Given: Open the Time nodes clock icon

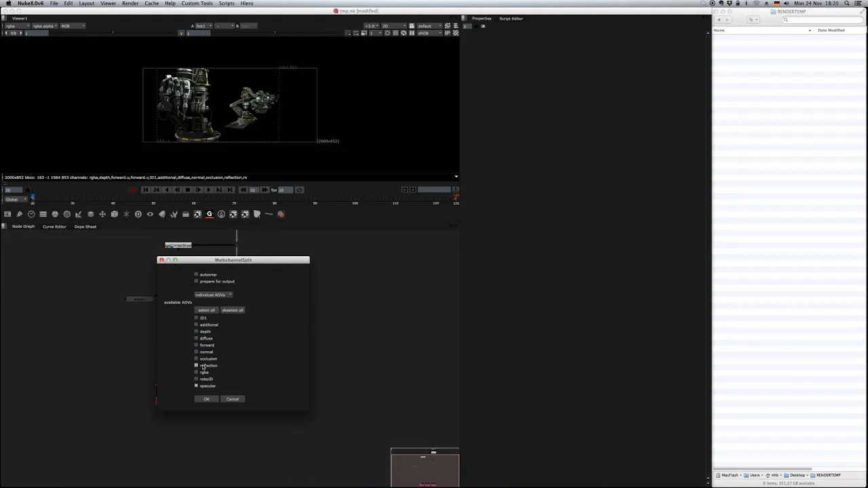Looking at the screenshot, I should [31, 214].
